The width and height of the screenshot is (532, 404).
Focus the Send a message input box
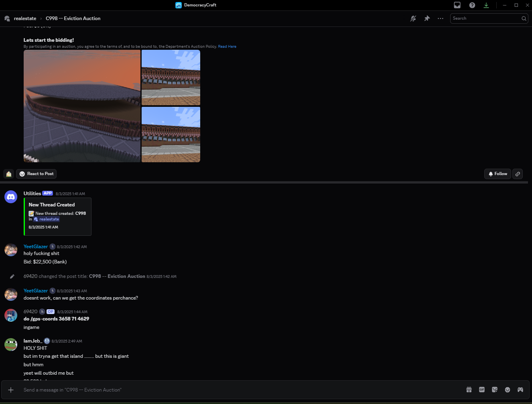point(241,390)
